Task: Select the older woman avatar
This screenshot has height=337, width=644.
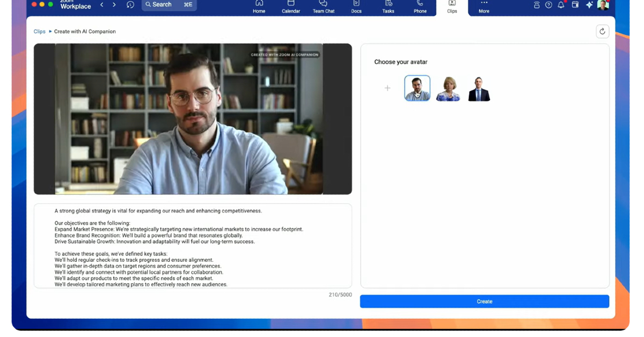Action: click(x=448, y=89)
